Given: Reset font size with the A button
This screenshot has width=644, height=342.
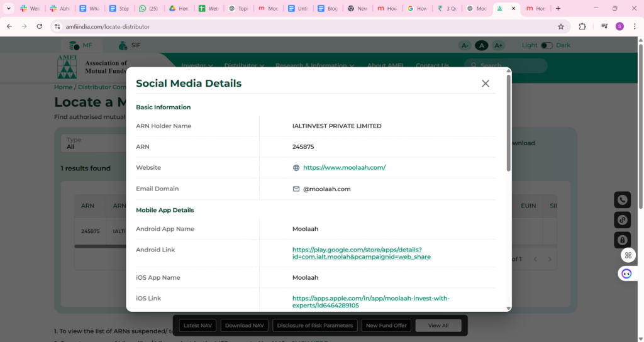Looking at the screenshot, I should point(481,45).
